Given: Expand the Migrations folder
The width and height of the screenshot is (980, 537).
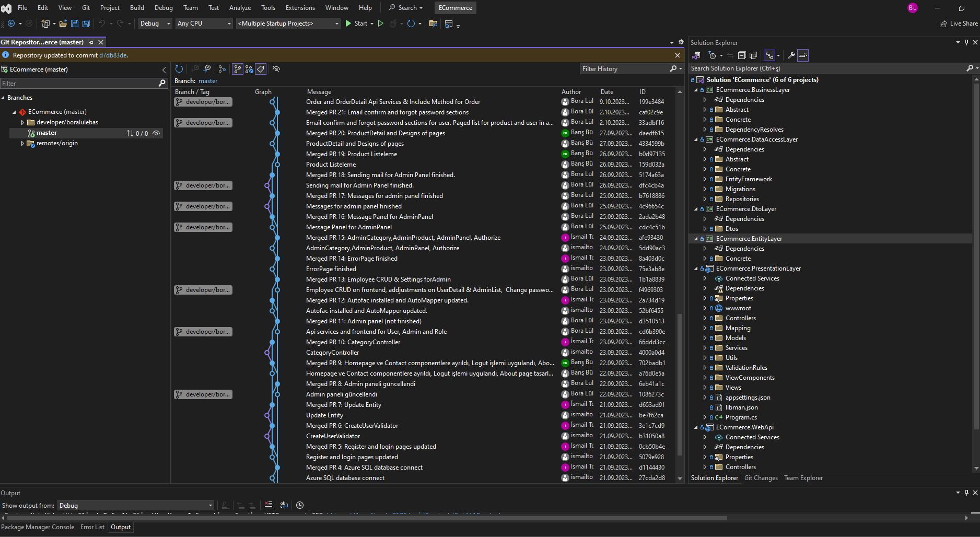Looking at the screenshot, I should click(705, 189).
